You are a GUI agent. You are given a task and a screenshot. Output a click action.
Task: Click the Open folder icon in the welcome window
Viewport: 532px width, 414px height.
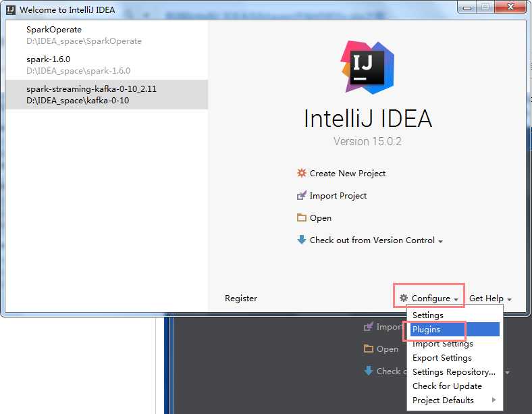(x=301, y=217)
